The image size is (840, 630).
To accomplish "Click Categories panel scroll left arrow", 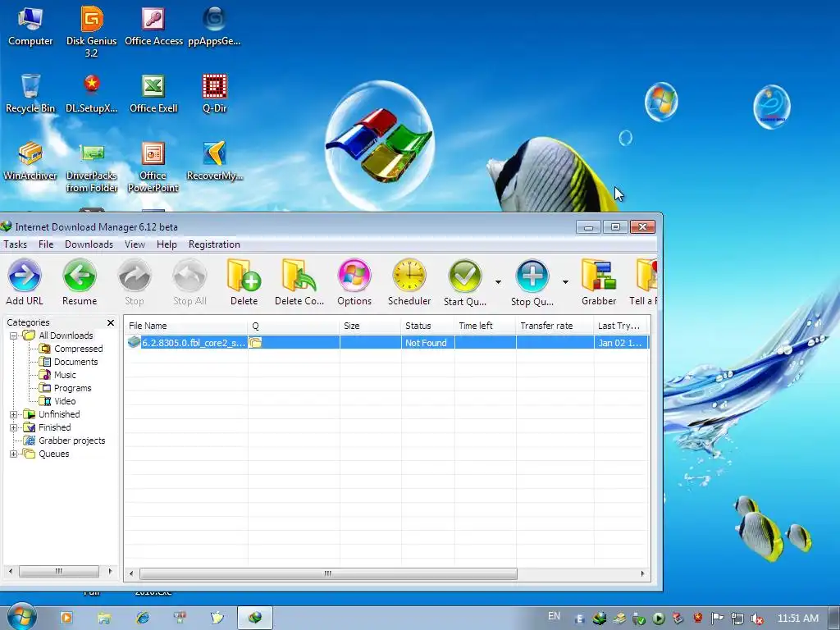I will click(10, 572).
